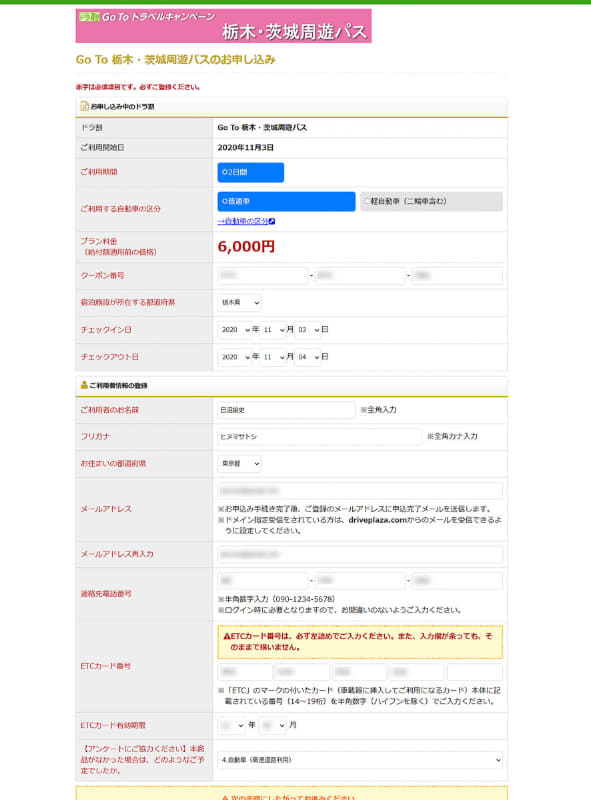Open the ETC card expiry year dropdown
This screenshot has width=591, height=800.
pyautogui.click(x=231, y=725)
